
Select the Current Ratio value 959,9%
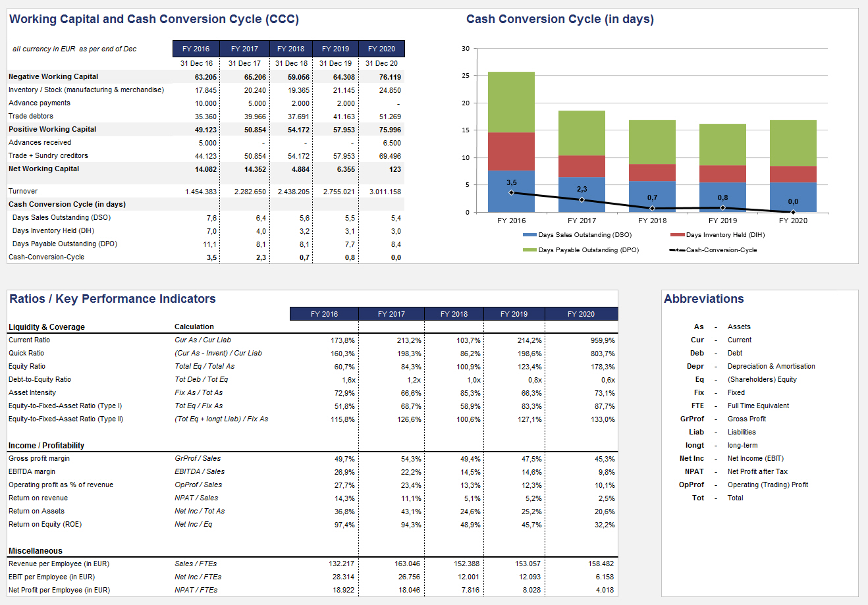(x=603, y=340)
